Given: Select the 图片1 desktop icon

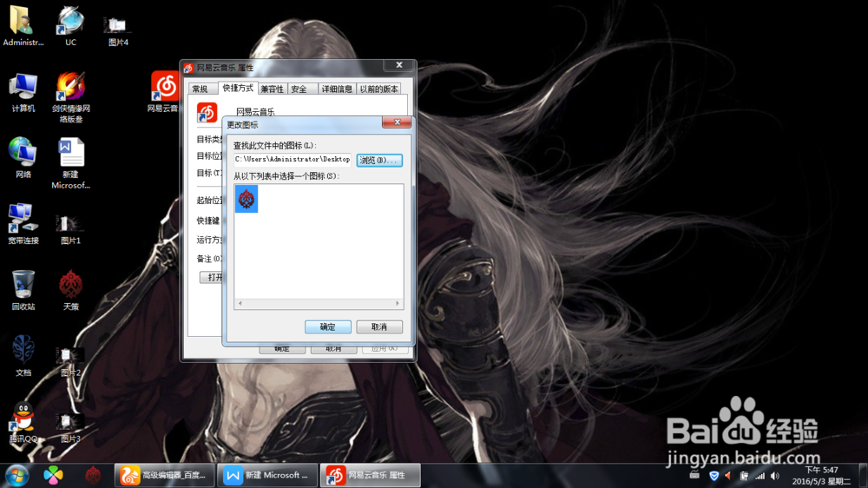Looking at the screenshot, I should [x=70, y=229].
